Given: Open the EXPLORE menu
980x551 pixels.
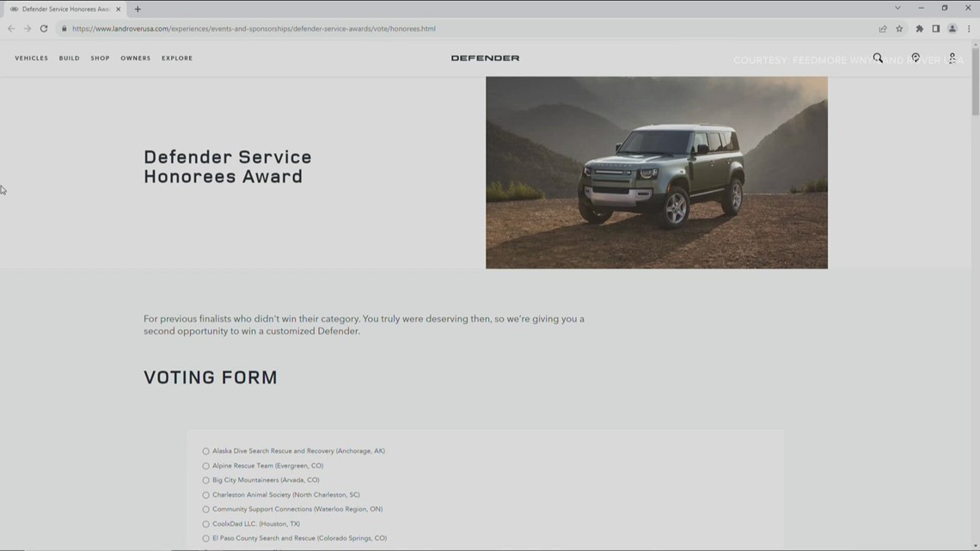Looking at the screenshot, I should (x=177, y=58).
